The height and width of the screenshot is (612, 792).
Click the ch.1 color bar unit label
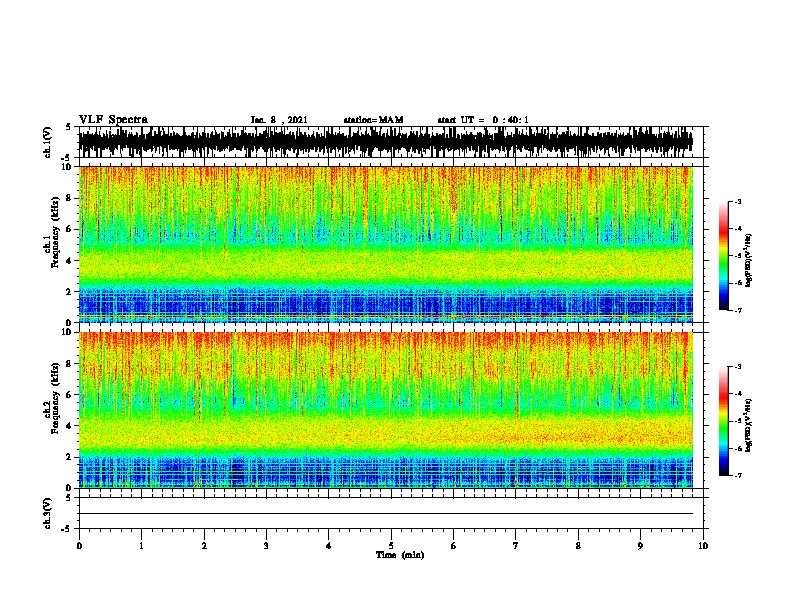[748, 260]
